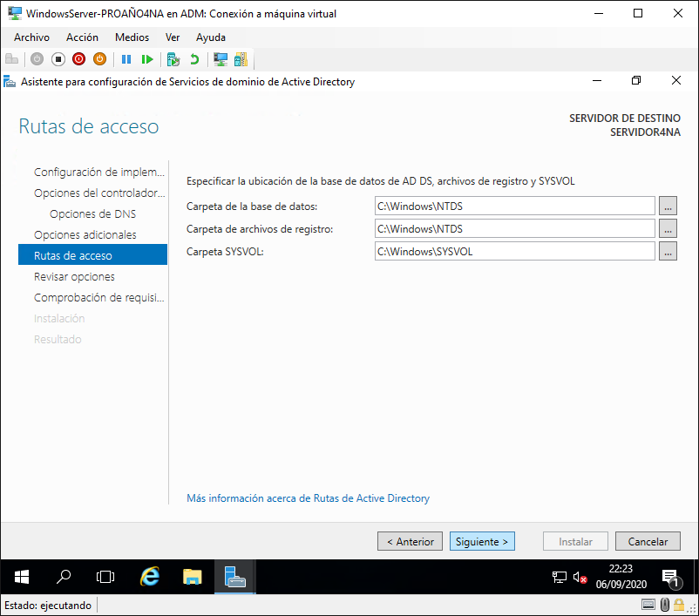Screen dimensions: 699x616
Task: Pause the virtual machine
Action: [x=126, y=59]
